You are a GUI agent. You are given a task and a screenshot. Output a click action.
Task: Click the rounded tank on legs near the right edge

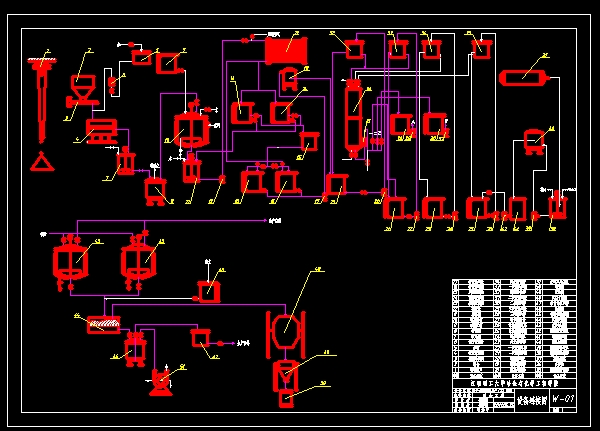(x=534, y=142)
